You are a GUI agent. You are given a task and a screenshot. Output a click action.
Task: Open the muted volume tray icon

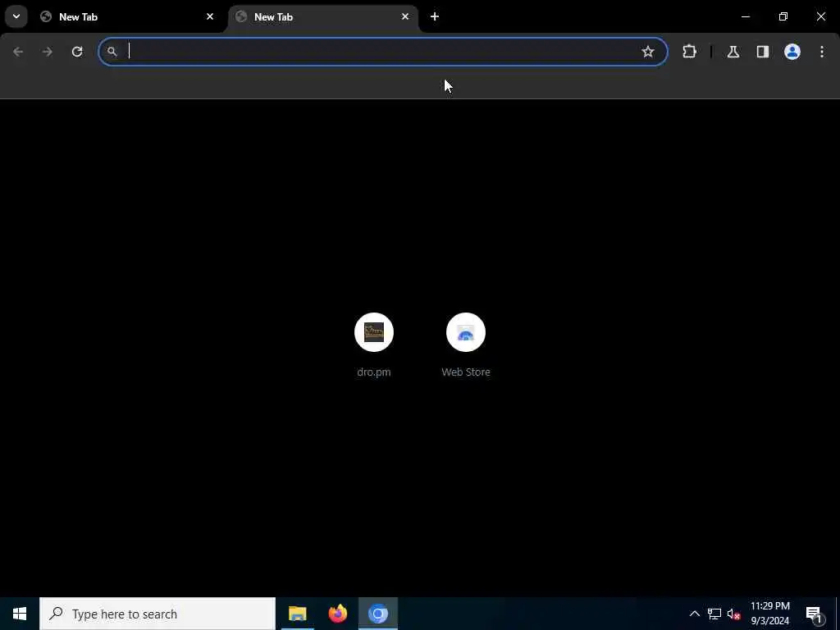tap(734, 614)
